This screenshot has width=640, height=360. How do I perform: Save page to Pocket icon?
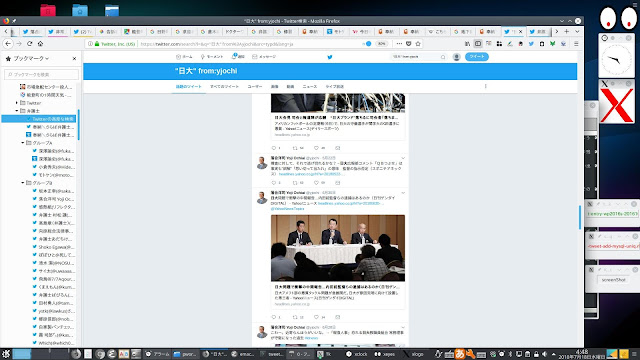[x=409, y=44]
